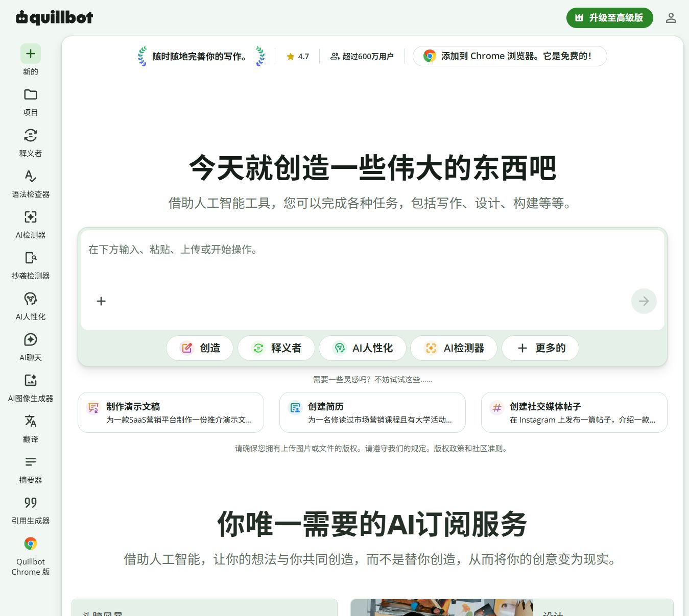Click the 新的 plus icon in sidebar
Screen dimensions: 689x616
(x=31, y=54)
